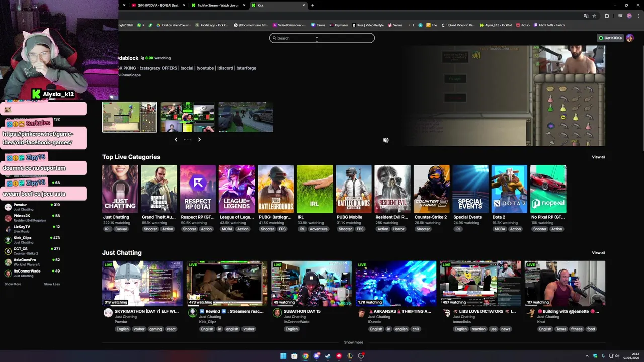This screenshot has width=644, height=362.
Task: Click the Kick_Clipz avatar under the Rewind stream
Action: point(192,313)
